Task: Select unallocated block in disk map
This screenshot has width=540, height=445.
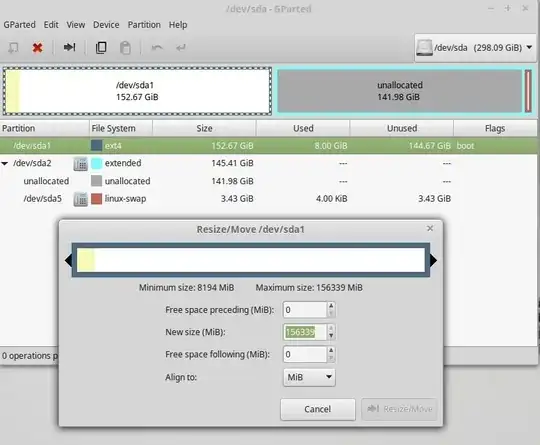Action: pos(399,91)
